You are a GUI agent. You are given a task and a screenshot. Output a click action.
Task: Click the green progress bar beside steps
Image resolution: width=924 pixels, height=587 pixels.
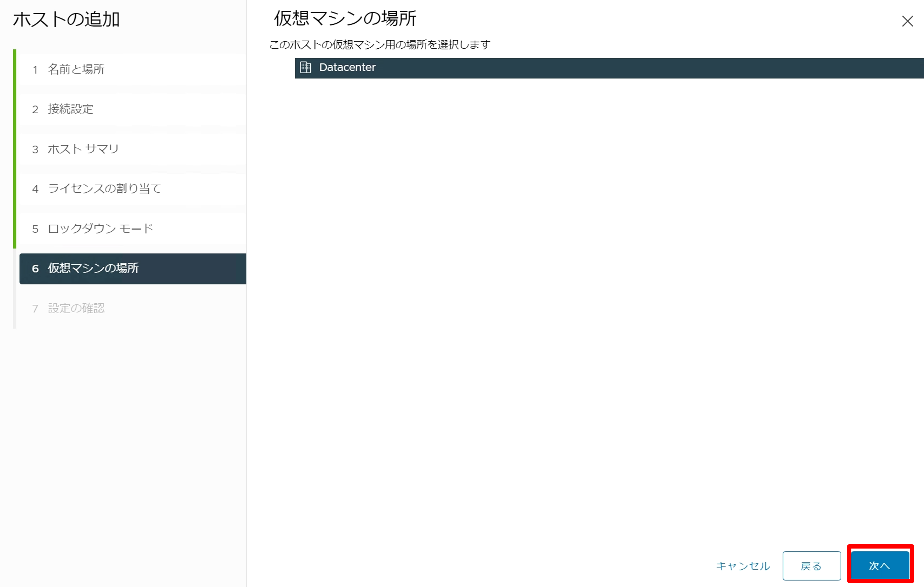(15, 149)
